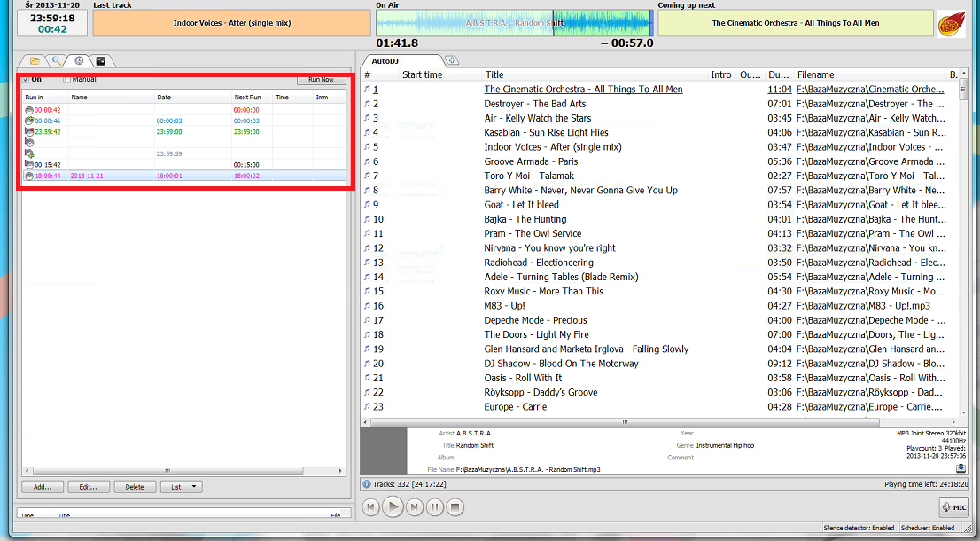This screenshot has height=541, width=980.
Task: Toggle the scheduler On checkbox
Action: pyautogui.click(x=26, y=80)
